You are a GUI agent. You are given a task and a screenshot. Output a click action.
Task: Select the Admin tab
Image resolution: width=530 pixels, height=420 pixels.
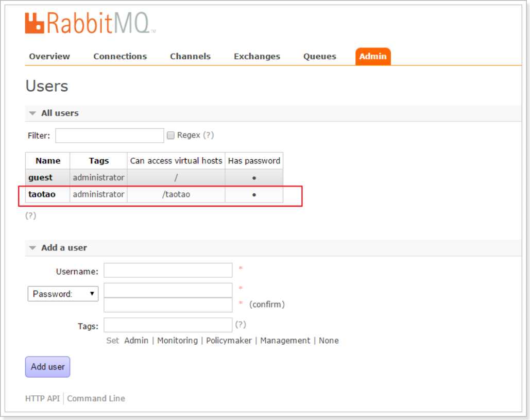[373, 56]
